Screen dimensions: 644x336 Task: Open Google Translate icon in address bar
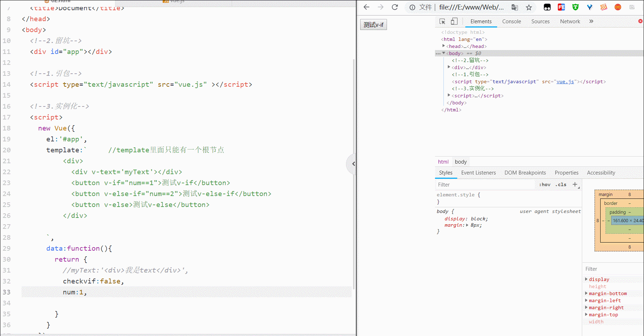(x=515, y=7)
